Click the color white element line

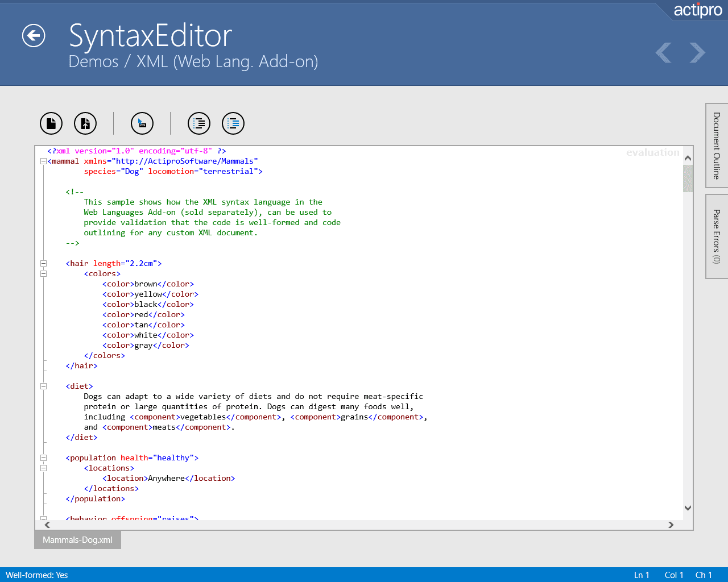click(148, 335)
